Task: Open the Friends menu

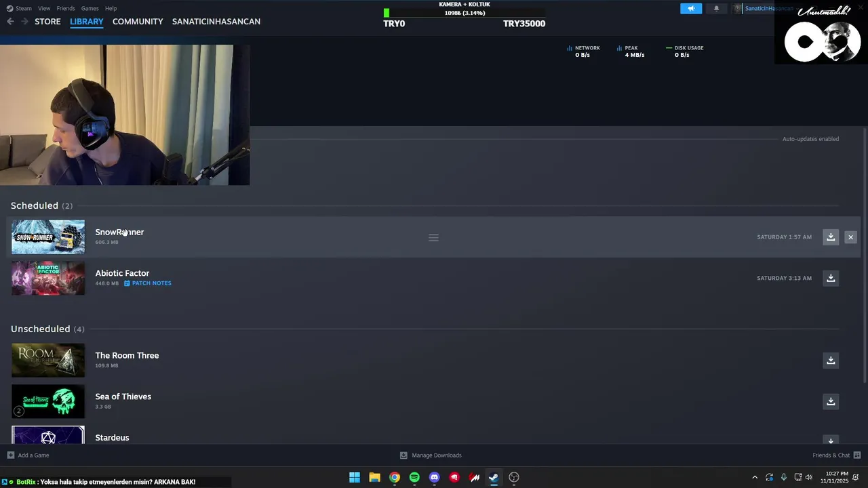Action: (66, 8)
